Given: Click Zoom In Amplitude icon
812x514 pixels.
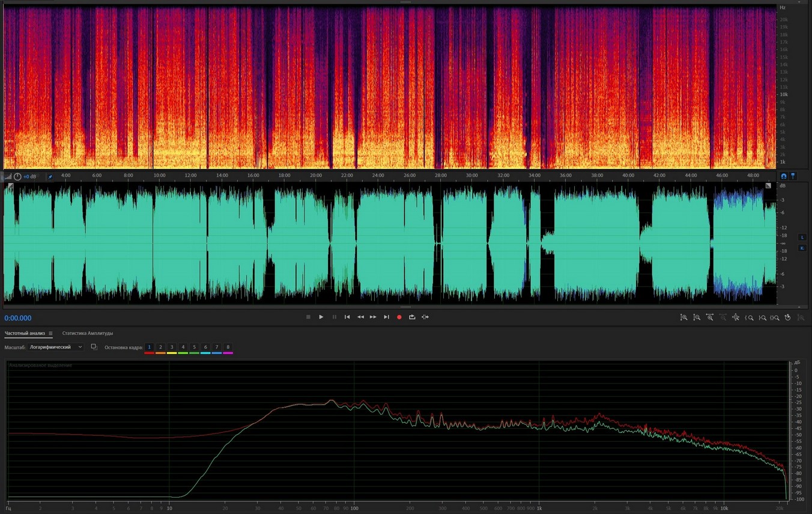Looking at the screenshot, I should tap(683, 317).
